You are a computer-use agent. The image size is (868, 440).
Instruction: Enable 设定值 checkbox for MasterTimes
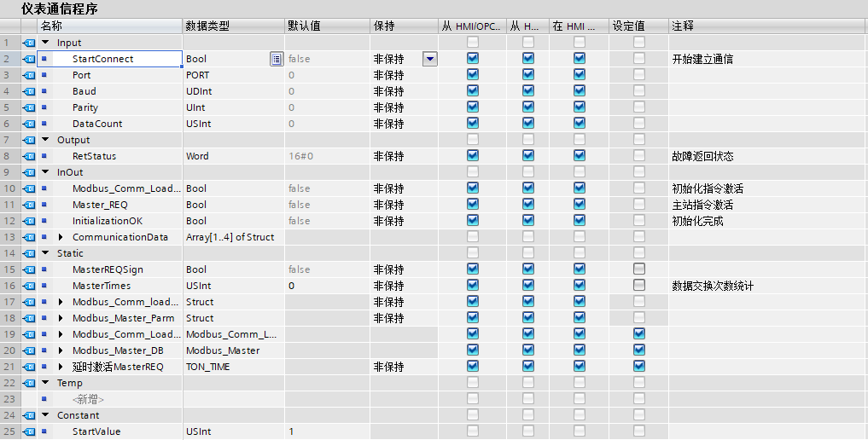pyautogui.click(x=639, y=286)
